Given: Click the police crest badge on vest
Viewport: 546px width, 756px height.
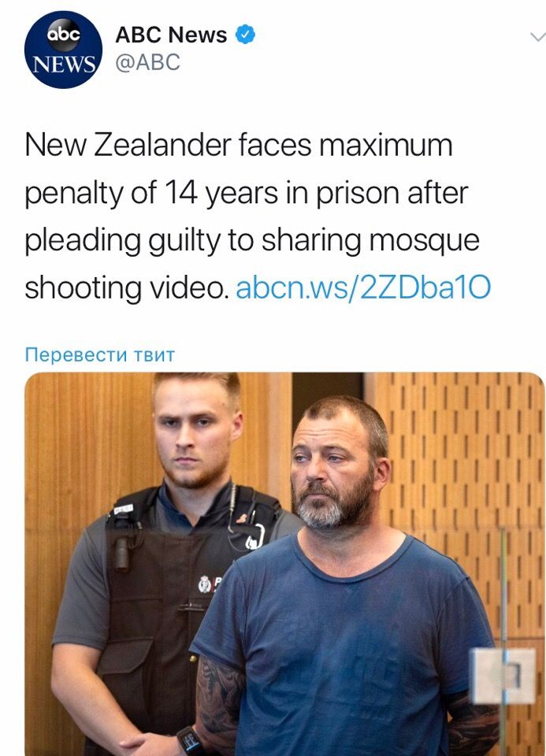Looking at the screenshot, I should (206, 584).
